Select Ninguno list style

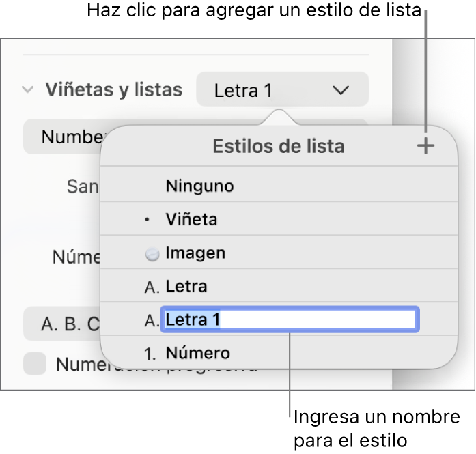(x=199, y=186)
